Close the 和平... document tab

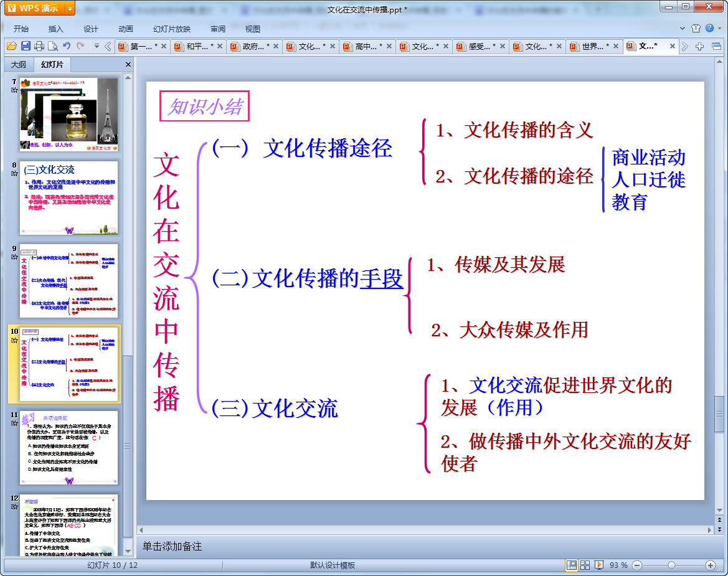pos(220,47)
